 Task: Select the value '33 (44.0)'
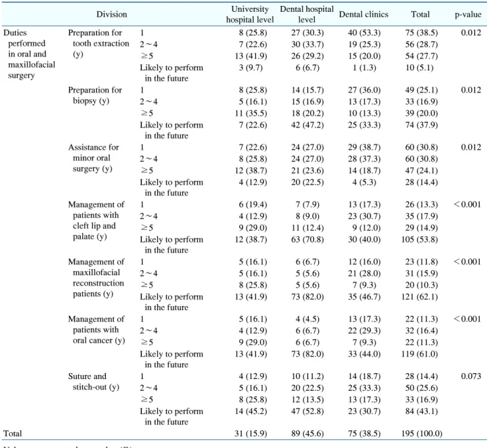pos(364,354)
